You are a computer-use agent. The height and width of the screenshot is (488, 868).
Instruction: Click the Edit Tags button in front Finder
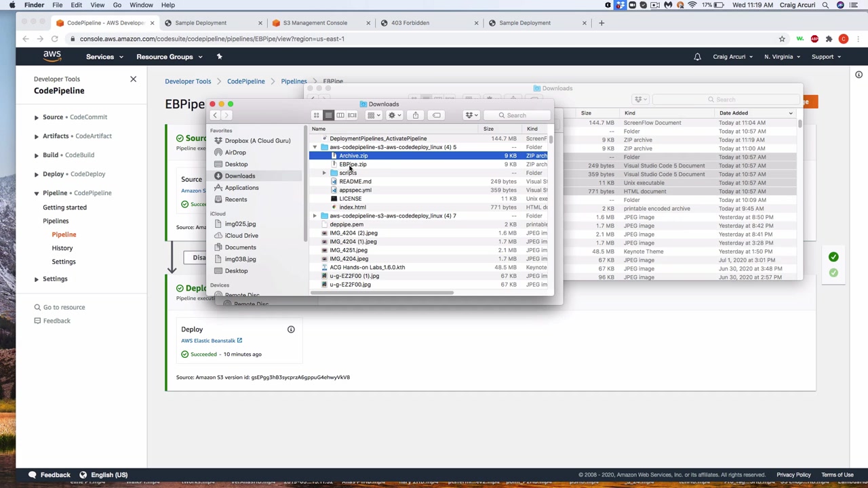437,115
